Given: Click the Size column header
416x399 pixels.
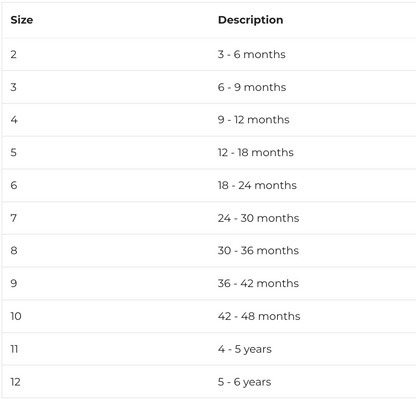Looking at the screenshot, I should 22,20.
